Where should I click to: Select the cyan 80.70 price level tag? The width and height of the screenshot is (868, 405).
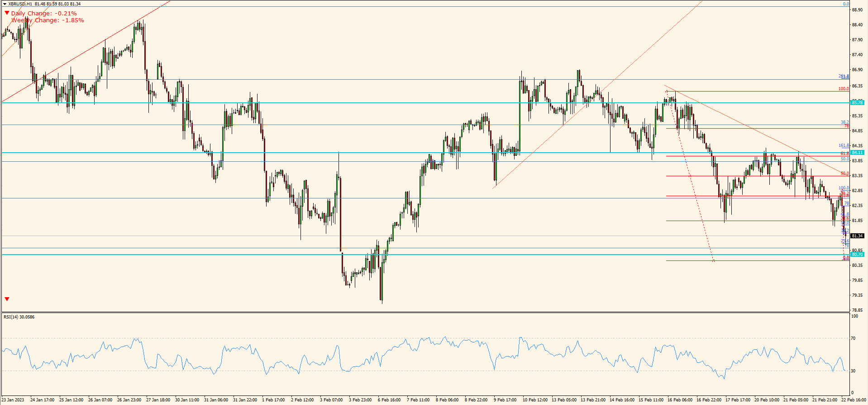(857, 255)
